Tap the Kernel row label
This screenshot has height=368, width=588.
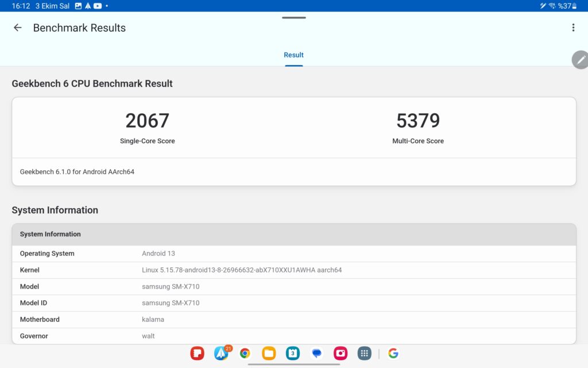pos(30,270)
